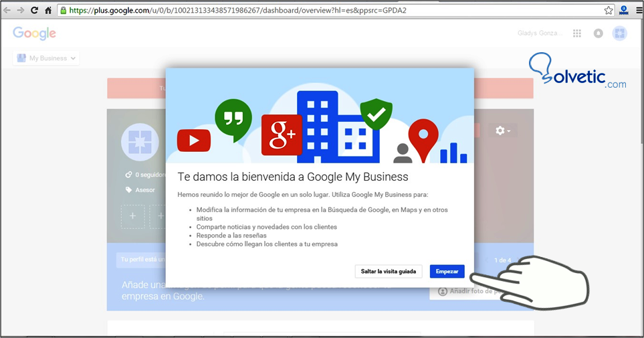The image size is (644, 338).
Task: Click Saltar la visita guiada button
Action: tap(388, 271)
